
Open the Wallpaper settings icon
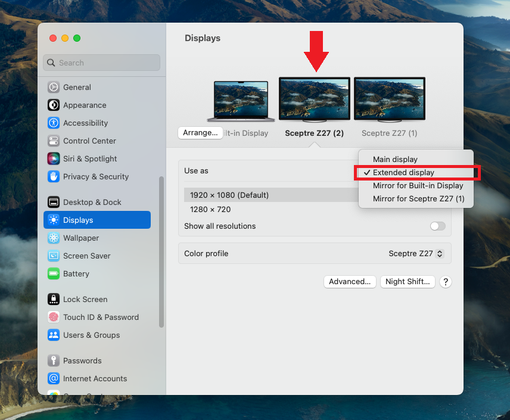tap(54, 238)
